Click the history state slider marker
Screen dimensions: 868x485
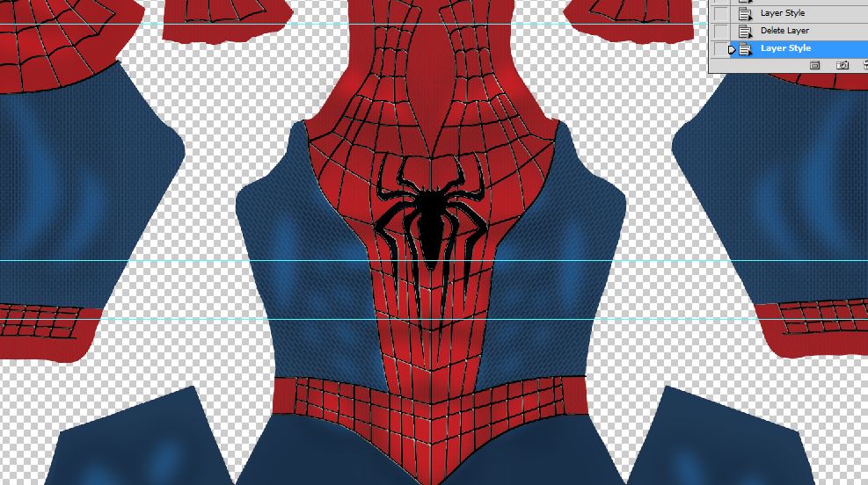[x=733, y=49]
